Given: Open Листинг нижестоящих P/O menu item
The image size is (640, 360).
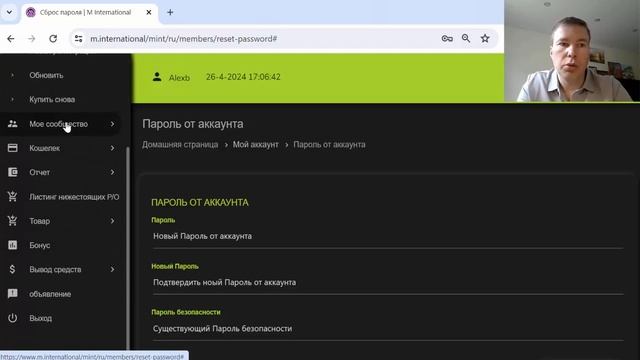Looking at the screenshot, I should pos(74,197).
